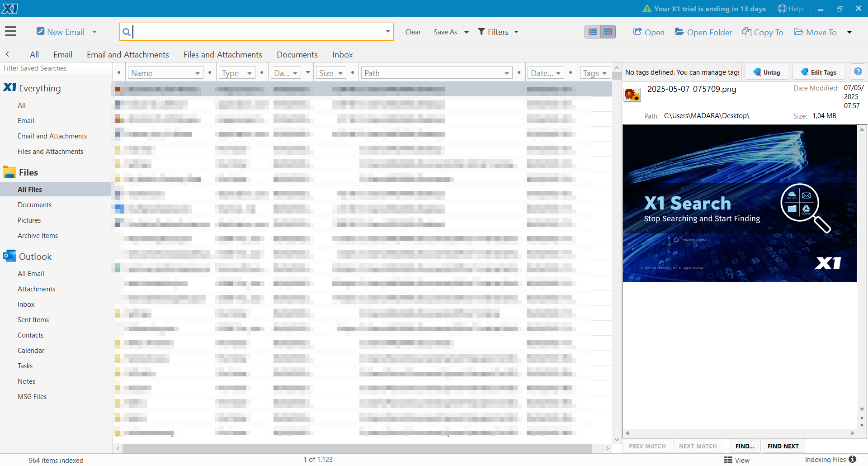Image resolution: width=868 pixels, height=466 pixels.
Task: Select Sent Items under Outlook
Action: 33,320
